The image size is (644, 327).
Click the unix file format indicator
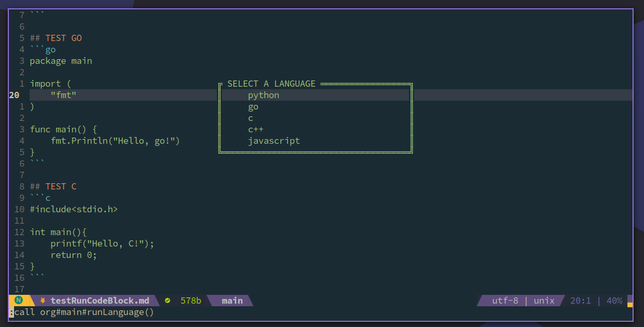[544, 301]
